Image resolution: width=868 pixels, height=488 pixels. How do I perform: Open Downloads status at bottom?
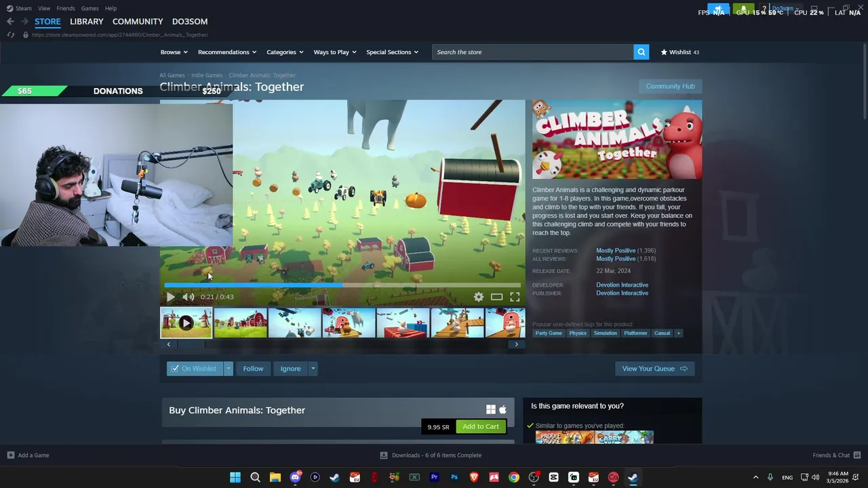431,455
